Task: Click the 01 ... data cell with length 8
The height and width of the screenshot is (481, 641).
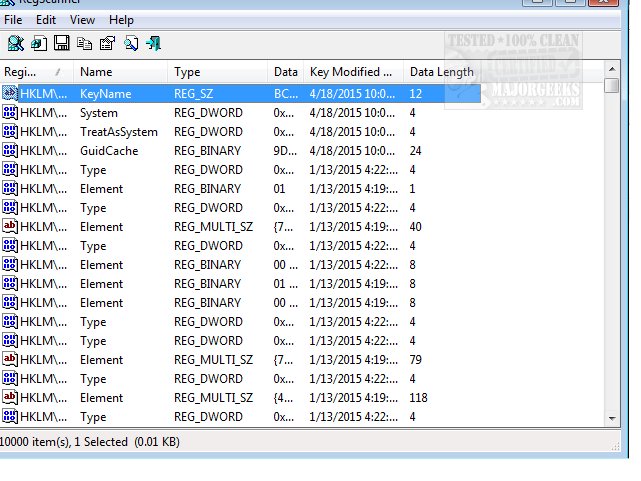Action: [x=285, y=284]
